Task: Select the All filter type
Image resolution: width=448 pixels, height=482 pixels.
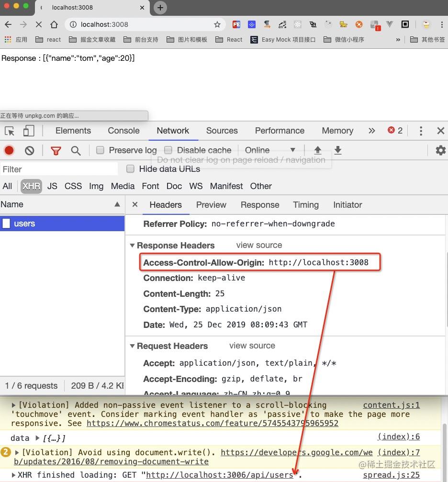Action: click(x=7, y=186)
